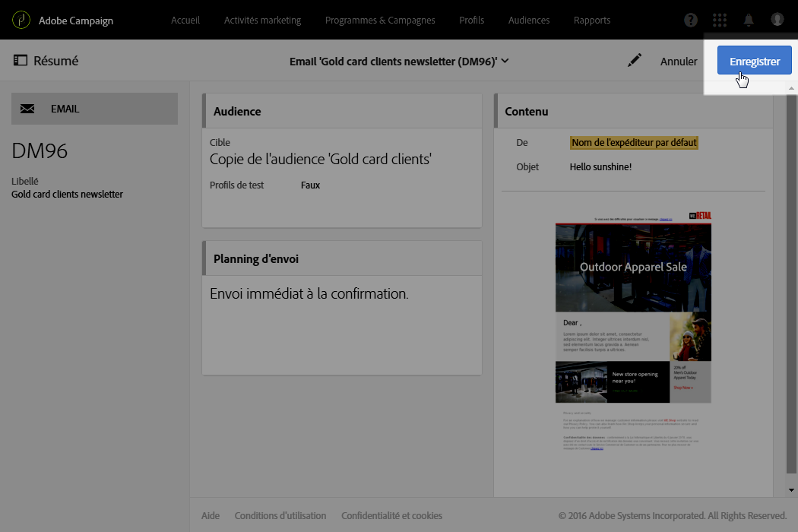Click 'Gold card clients newsletter' label value
Image resolution: width=798 pixels, height=532 pixels.
67,195
